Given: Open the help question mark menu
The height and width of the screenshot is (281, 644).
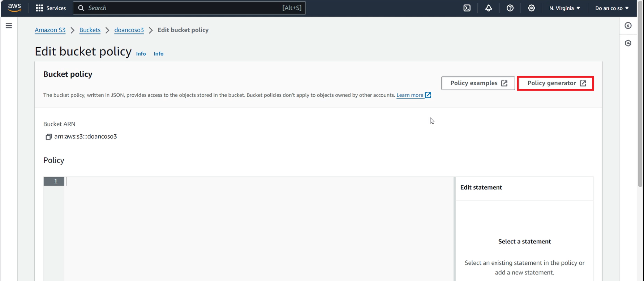Looking at the screenshot, I should 510,8.
